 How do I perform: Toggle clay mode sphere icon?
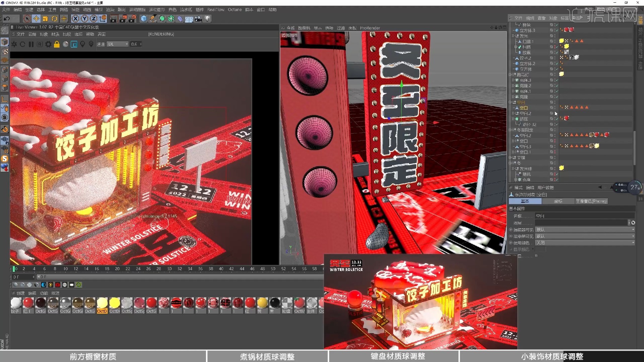[x=65, y=44]
